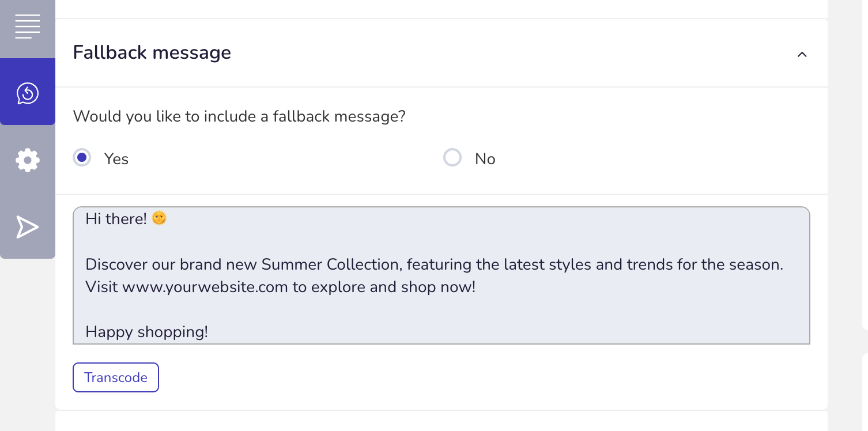Click the sun emoji in the message
Viewport: 868px width, 431px height.
point(159,218)
